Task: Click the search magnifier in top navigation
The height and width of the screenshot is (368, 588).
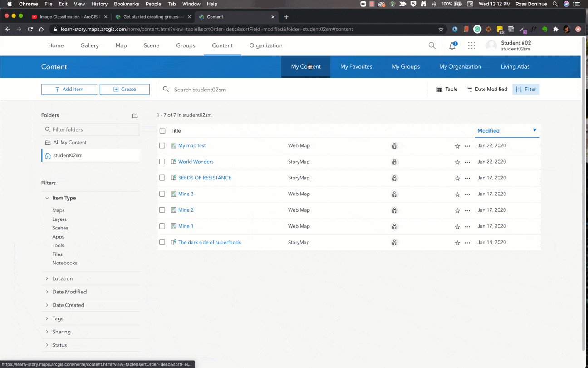Action: pyautogui.click(x=432, y=45)
